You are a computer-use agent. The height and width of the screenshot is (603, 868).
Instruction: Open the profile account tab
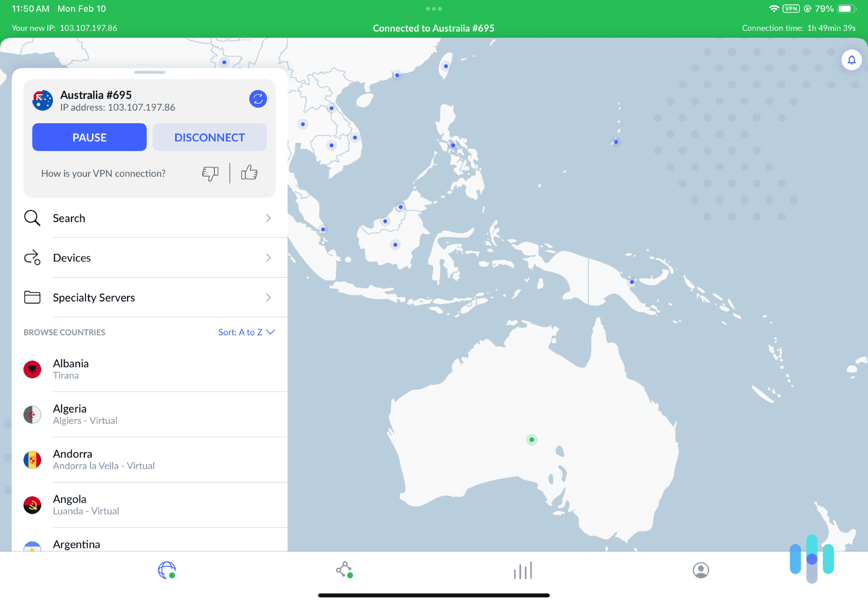tap(700, 570)
